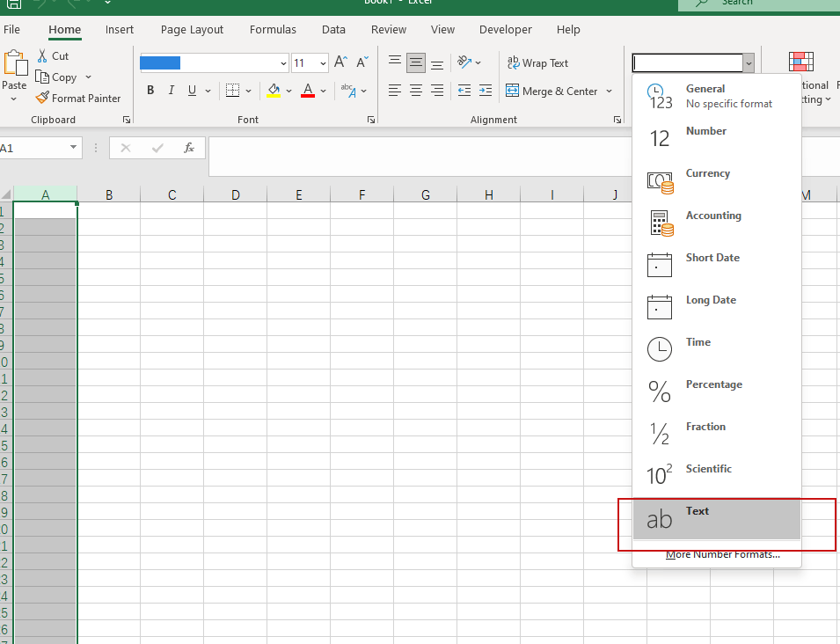Increase font size with larger A icon
The width and height of the screenshot is (840, 644).
[340, 62]
